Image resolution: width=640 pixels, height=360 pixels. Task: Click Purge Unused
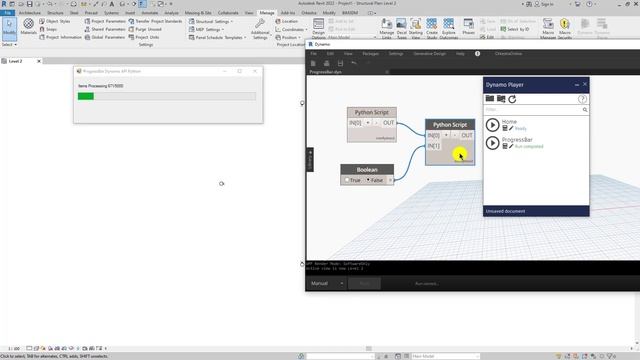(x=145, y=29)
